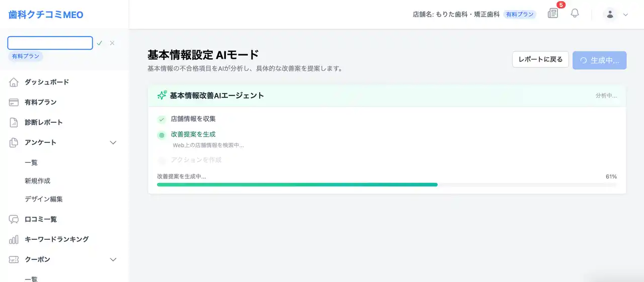Screen dimensions: 644x282
Task: Click the store name text input field
Action: pyautogui.click(x=50, y=43)
